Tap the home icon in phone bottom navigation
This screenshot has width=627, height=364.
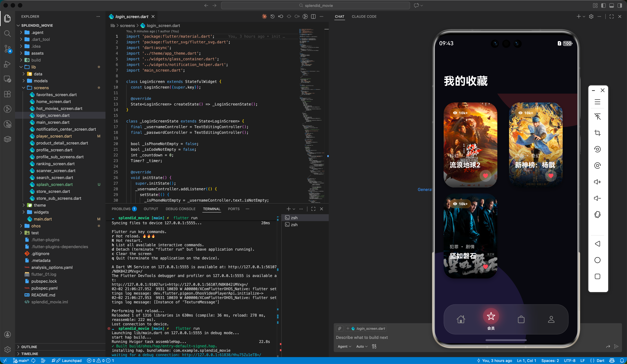tap(461, 319)
